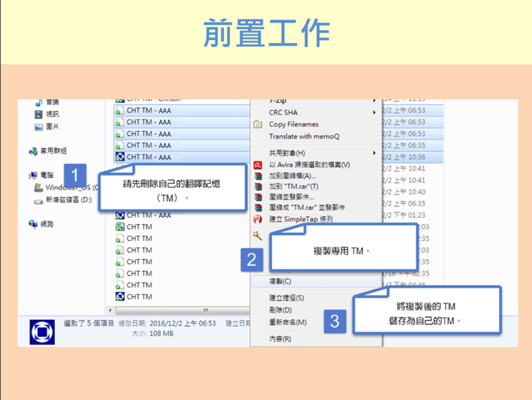Click the 視訊 video library icon

pos(39,114)
